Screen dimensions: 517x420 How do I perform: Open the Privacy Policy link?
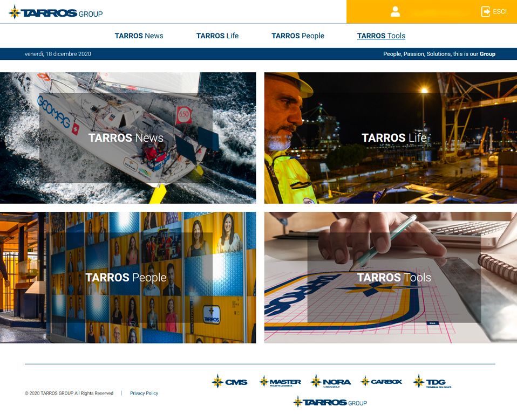pyautogui.click(x=144, y=394)
